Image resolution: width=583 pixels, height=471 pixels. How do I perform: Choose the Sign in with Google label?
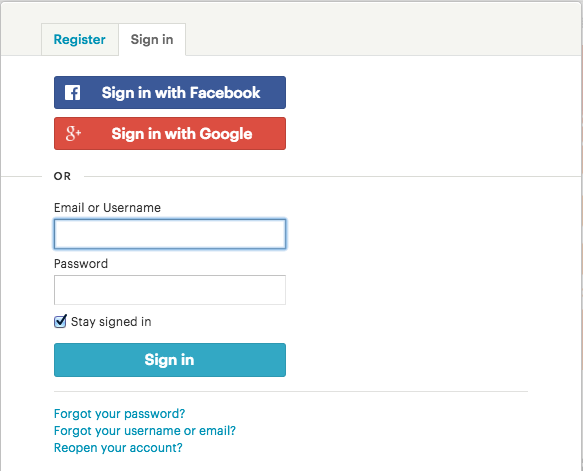pyautogui.click(x=182, y=134)
